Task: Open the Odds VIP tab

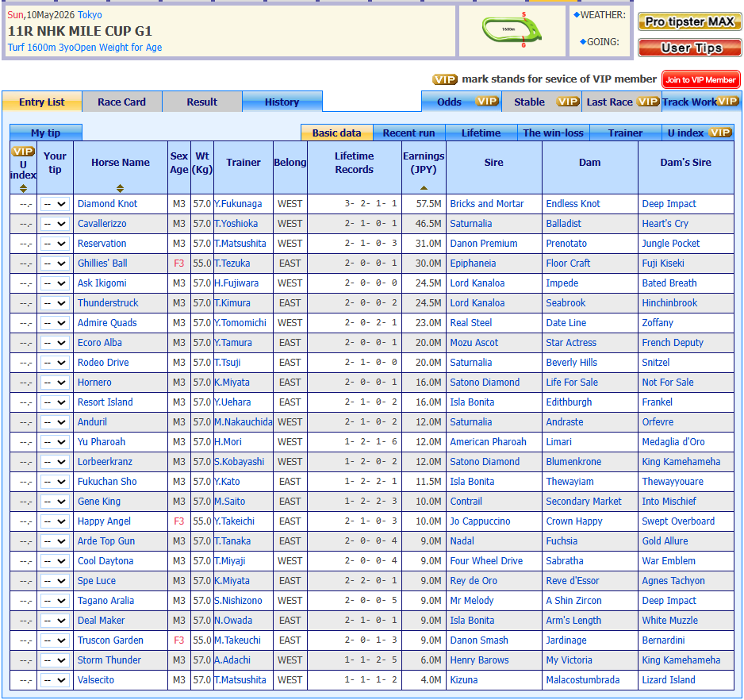Action: click(461, 102)
